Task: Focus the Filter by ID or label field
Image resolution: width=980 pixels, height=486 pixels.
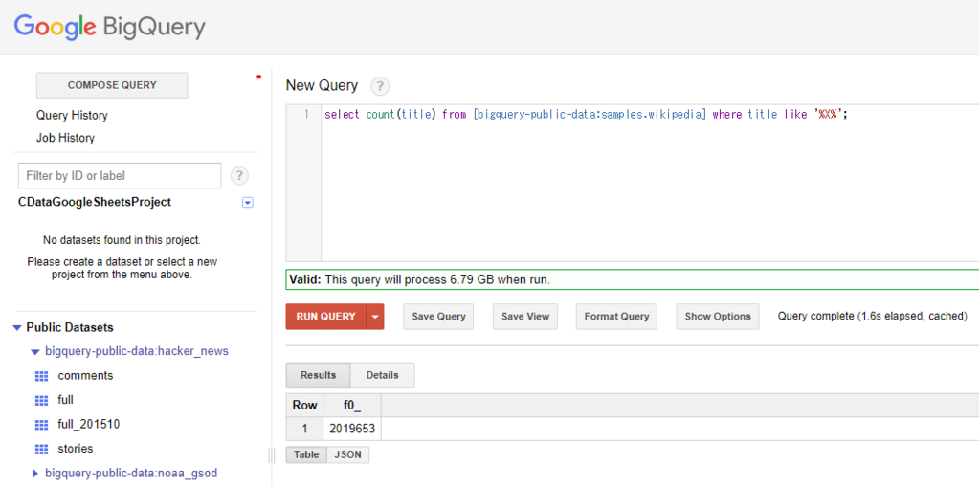Action: click(120, 176)
